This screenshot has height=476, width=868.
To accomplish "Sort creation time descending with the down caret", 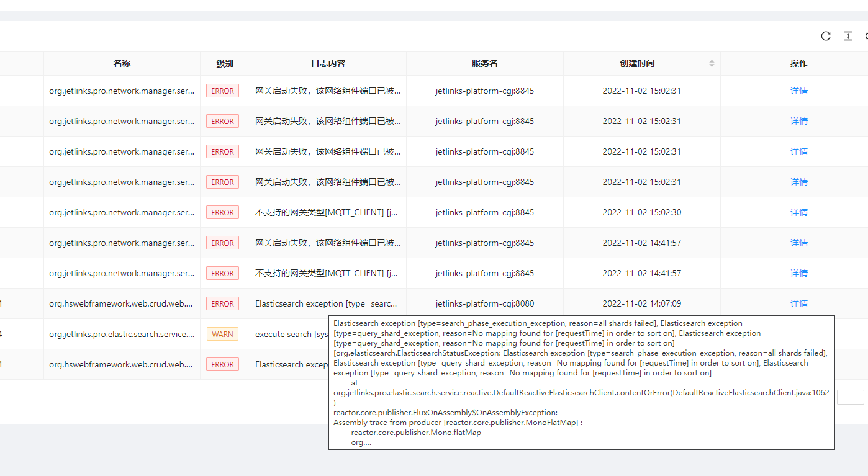I will [x=712, y=66].
